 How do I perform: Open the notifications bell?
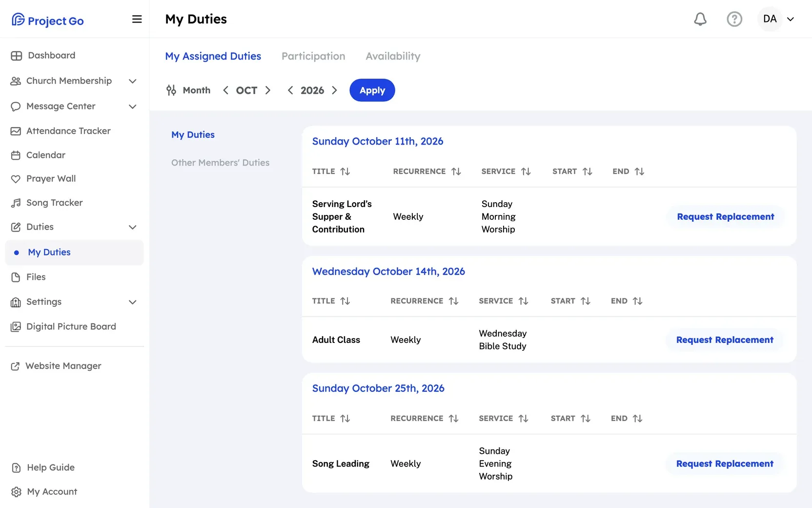tap(700, 19)
